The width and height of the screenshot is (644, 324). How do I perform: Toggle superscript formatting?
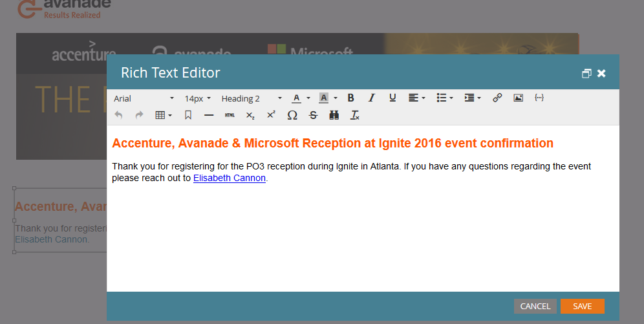tap(271, 115)
